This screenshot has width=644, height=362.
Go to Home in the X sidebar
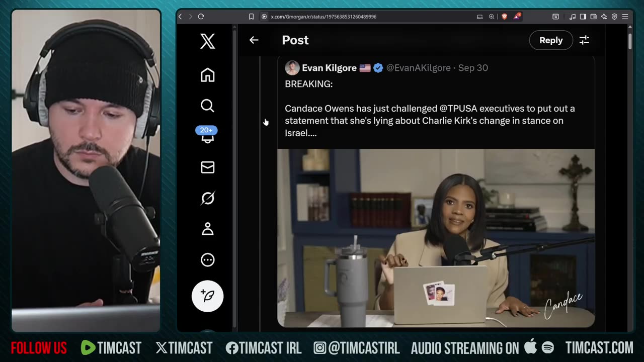(x=207, y=75)
